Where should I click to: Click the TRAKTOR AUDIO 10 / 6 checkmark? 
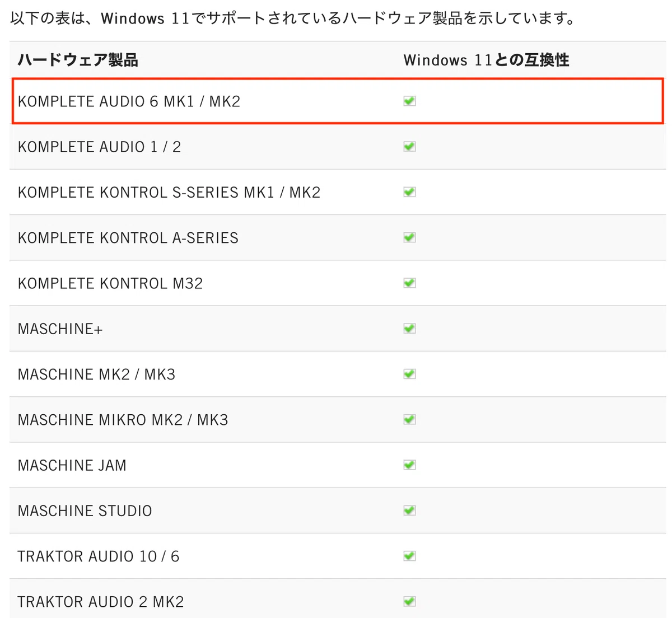pos(409,556)
